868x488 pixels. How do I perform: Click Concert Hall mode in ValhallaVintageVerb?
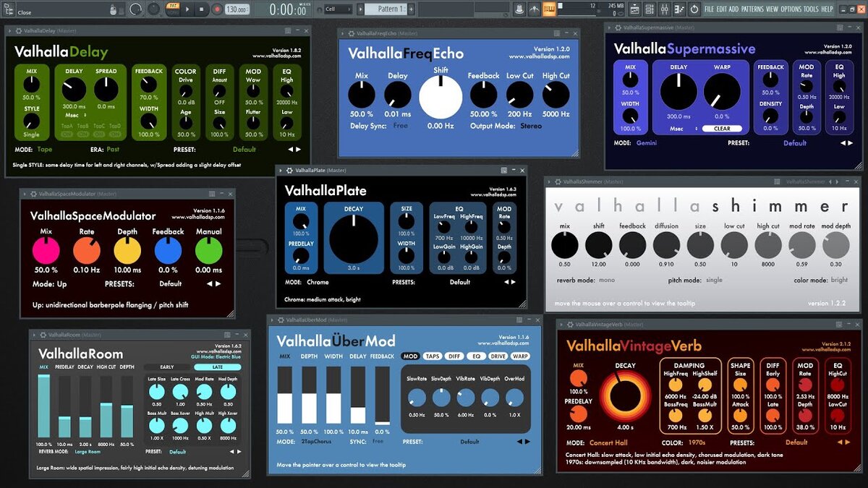608,442
